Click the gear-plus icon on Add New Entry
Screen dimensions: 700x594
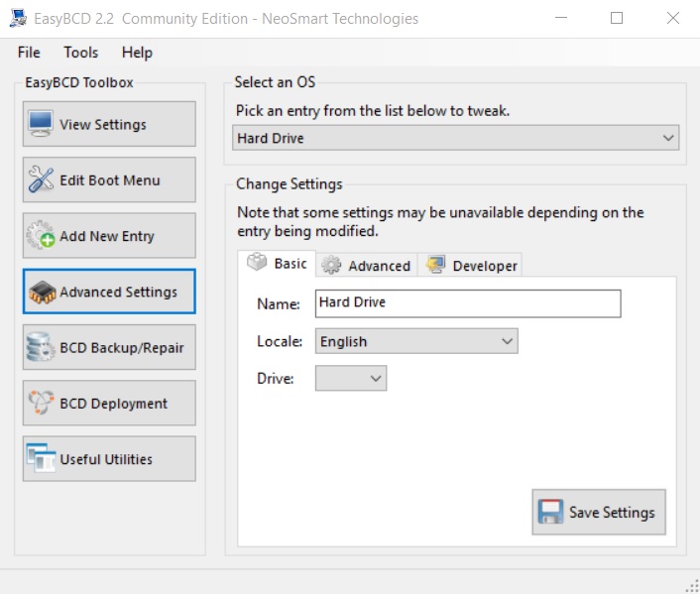(41, 235)
